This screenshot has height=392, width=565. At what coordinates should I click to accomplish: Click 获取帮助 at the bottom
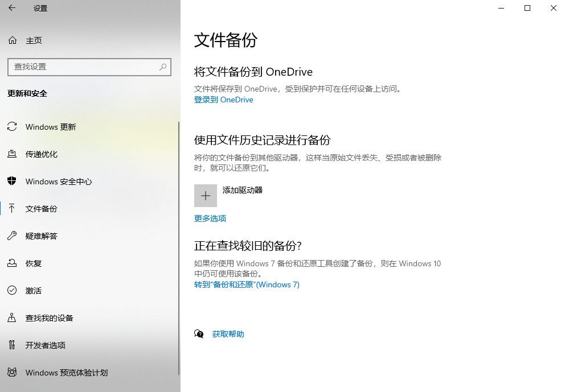point(228,334)
